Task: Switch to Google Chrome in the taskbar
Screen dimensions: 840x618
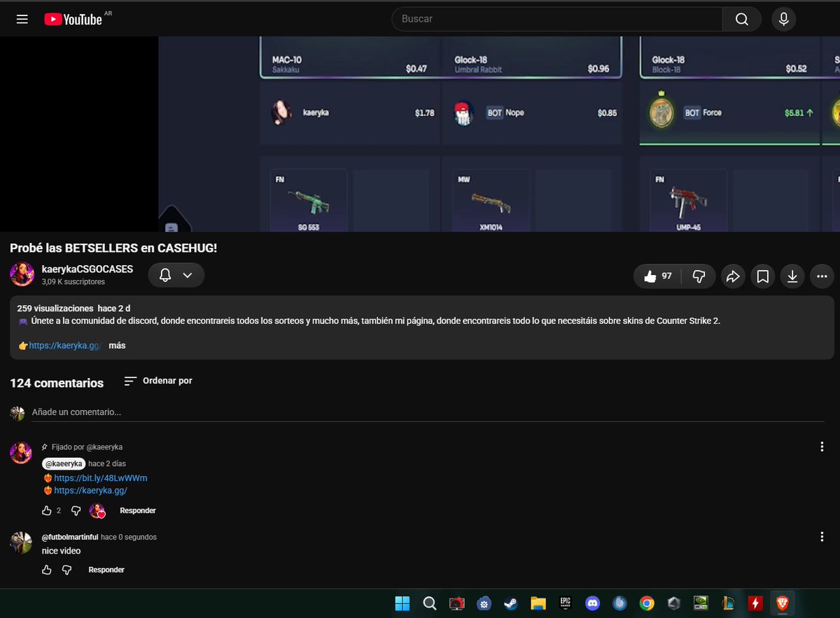Action: [647, 603]
